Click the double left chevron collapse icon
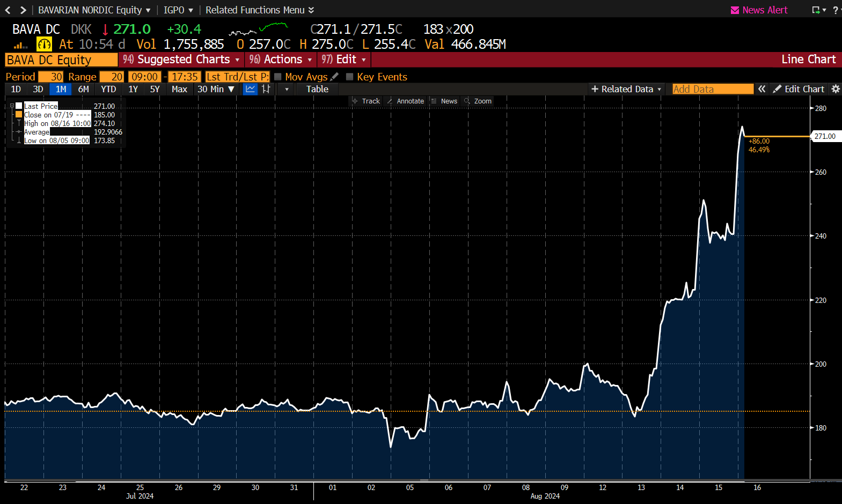842x504 pixels. 762,89
